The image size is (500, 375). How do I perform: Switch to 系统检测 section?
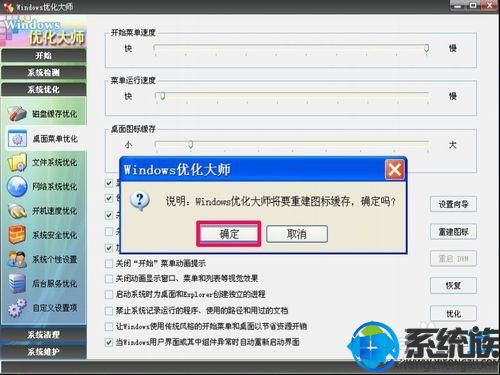[44, 72]
